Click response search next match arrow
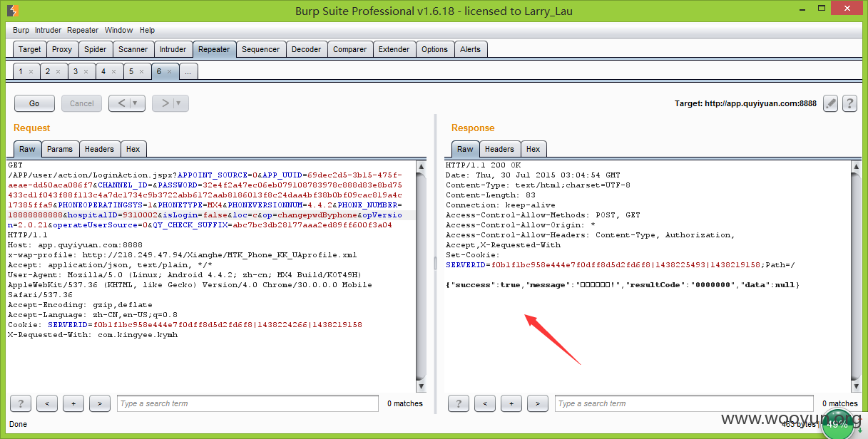Screen dimensions: 868x439 pos(537,403)
